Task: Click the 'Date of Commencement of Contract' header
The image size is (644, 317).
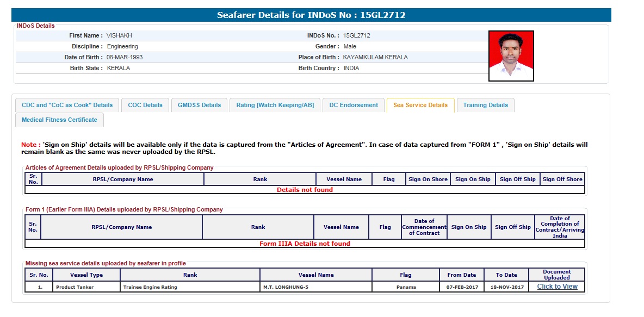Action: tap(424, 227)
